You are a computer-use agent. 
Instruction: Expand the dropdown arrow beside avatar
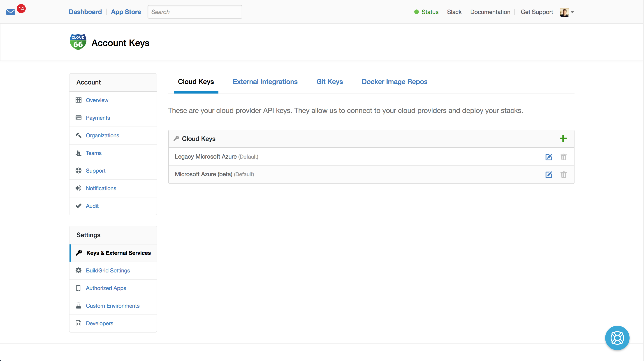(x=572, y=12)
